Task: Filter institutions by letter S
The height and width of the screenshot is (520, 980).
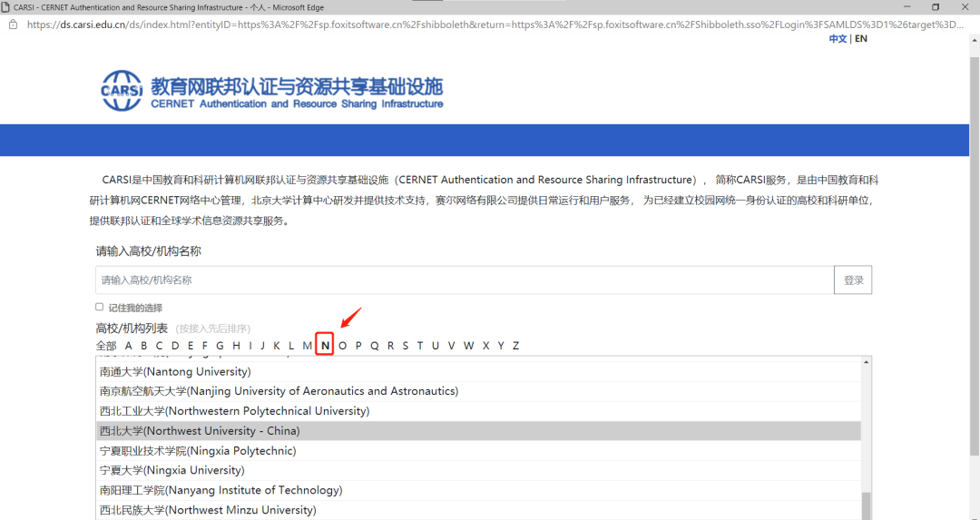Action: coord(406,346)
